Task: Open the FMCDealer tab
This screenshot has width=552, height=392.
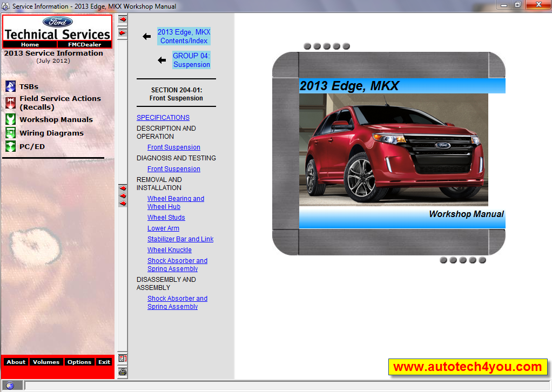Action: pyautogui.click(x=84, y=44)
